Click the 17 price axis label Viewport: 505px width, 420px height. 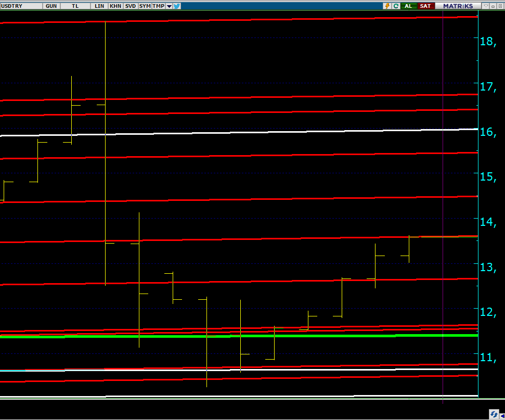pos(488,87)
